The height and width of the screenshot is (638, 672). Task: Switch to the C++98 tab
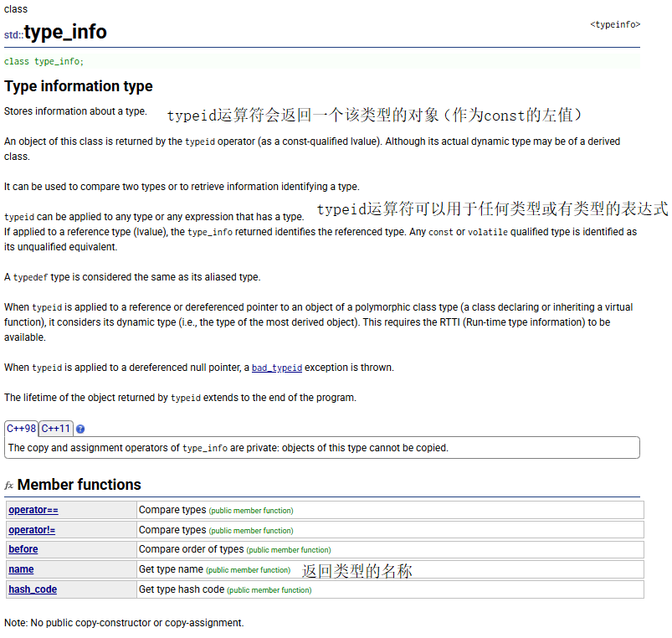(x=21, y=429)
